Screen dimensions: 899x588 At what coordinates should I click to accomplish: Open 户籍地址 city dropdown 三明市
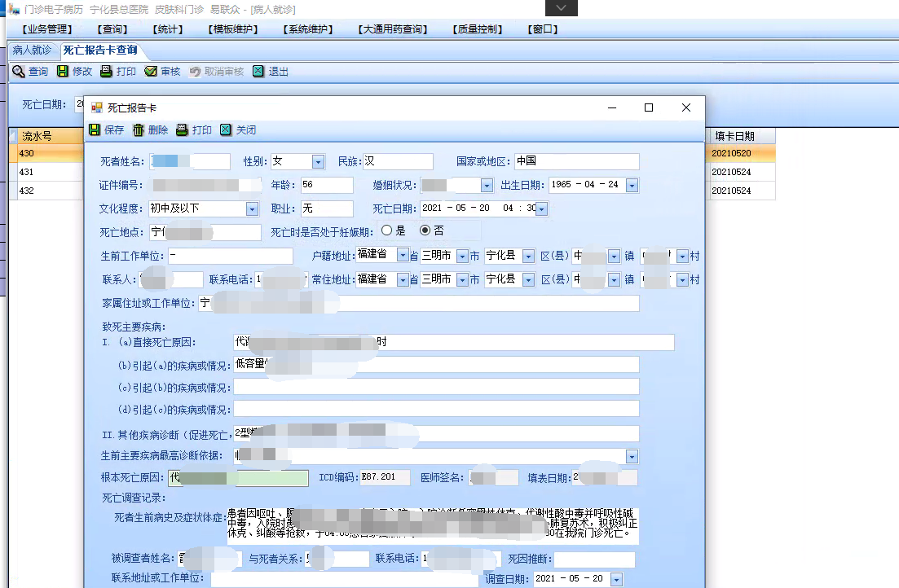tap(462, 257)
